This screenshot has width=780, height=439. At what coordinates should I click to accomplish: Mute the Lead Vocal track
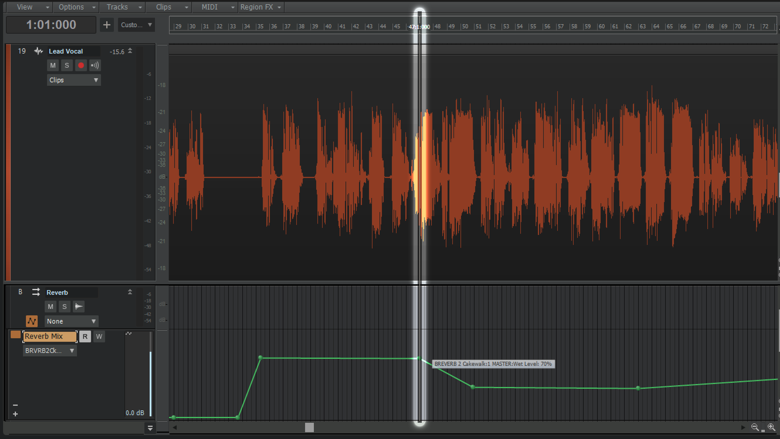click(x=53, y=65)
